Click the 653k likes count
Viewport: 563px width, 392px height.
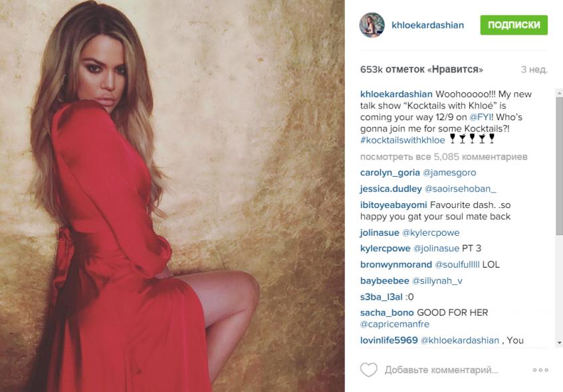(421, 69)
